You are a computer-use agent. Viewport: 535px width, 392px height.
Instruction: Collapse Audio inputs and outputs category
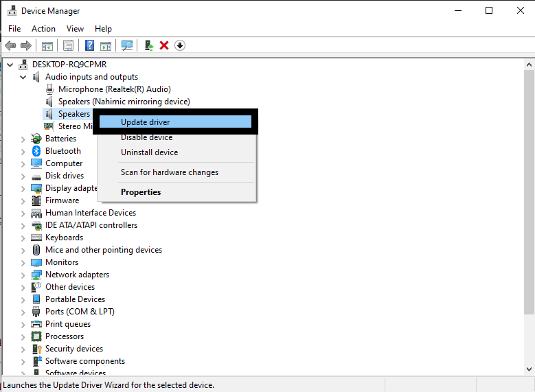[x=23, y=77]
